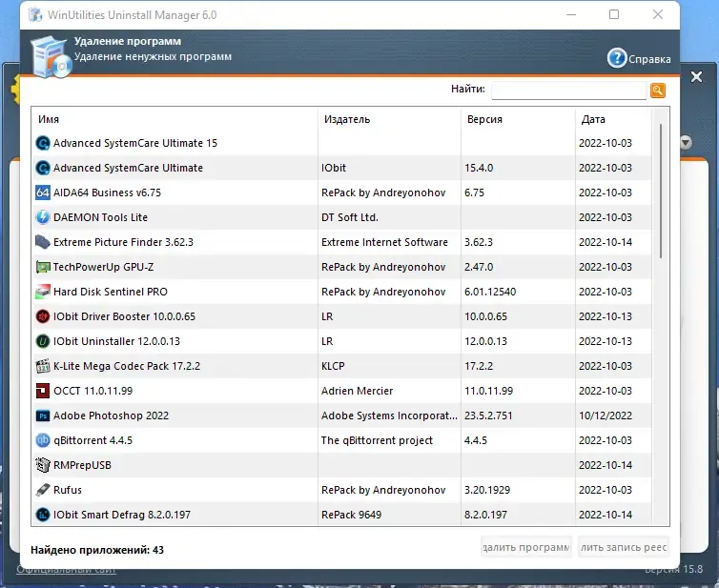Click the orange search magnifier button
Viewport: 719px width, 588px height.
658,91
